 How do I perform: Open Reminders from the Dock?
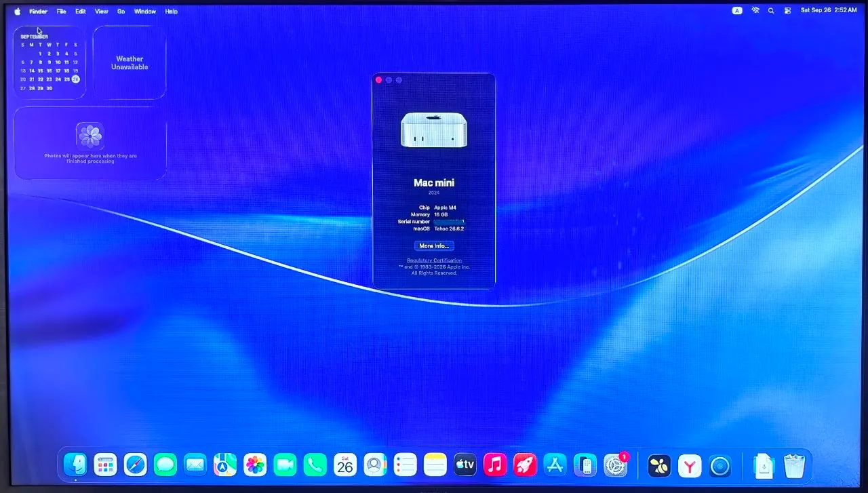click(405, 465)
